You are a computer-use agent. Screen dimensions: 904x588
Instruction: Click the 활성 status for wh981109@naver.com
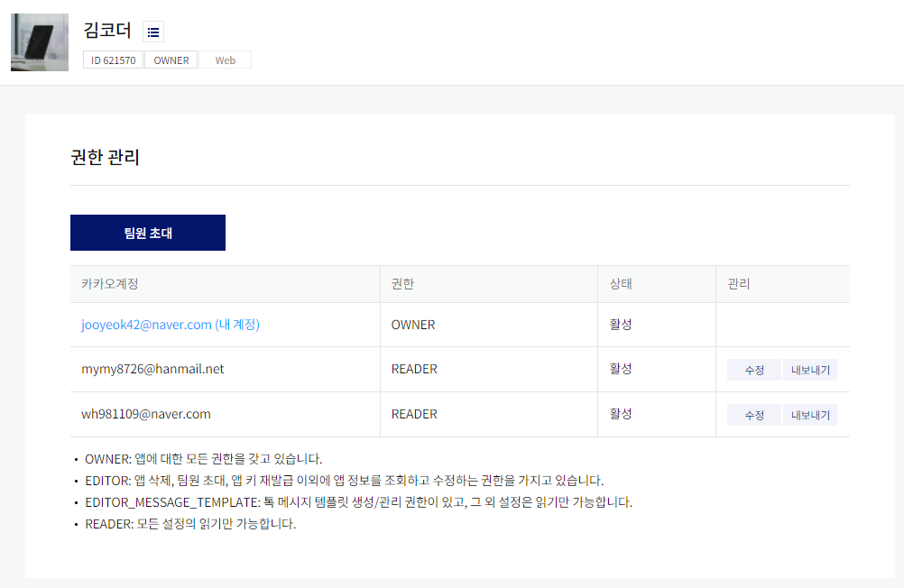click(621, 413)
